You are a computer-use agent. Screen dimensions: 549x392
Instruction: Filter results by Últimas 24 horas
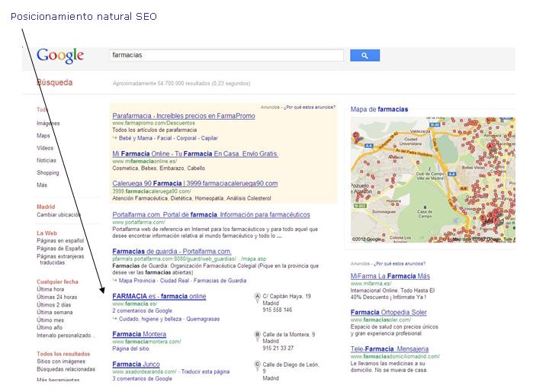(x=56, y=297)
